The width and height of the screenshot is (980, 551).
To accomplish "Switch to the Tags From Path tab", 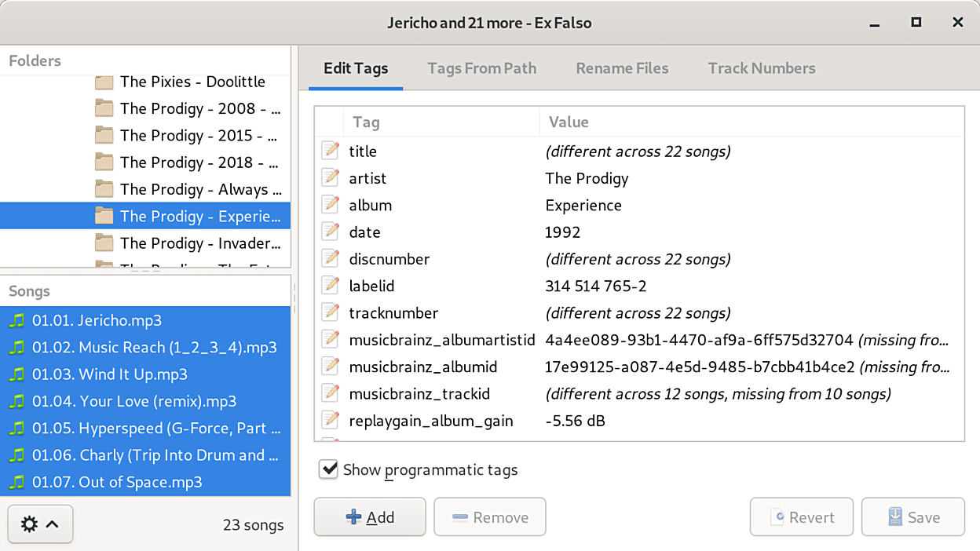I will pyautogui.click(x=481, y=68).
